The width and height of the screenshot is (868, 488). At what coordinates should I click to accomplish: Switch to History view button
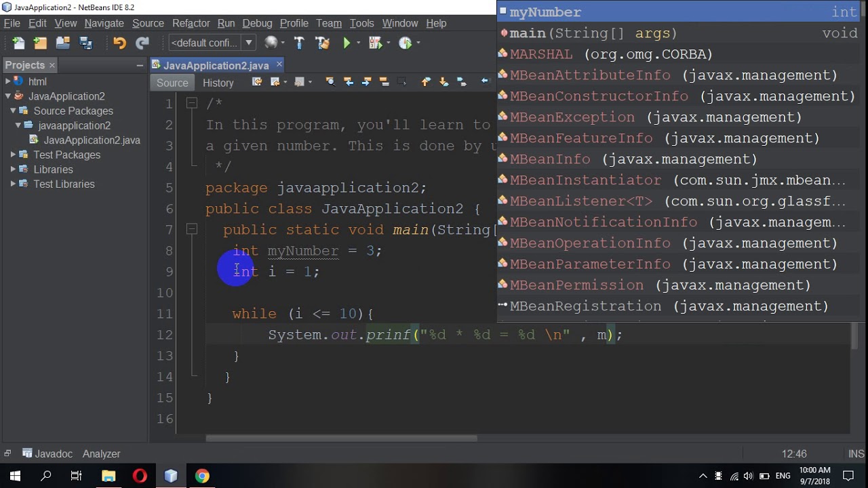(218, 83)
